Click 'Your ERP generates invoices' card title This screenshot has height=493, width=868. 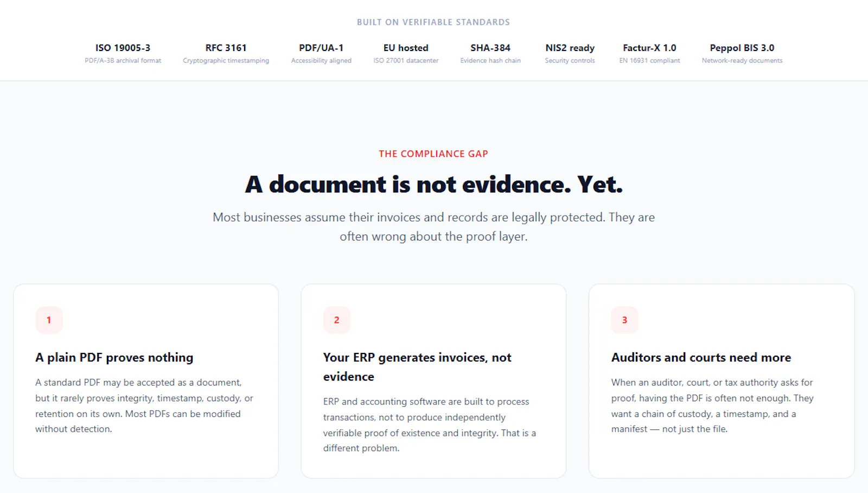(x=417, y=367)
